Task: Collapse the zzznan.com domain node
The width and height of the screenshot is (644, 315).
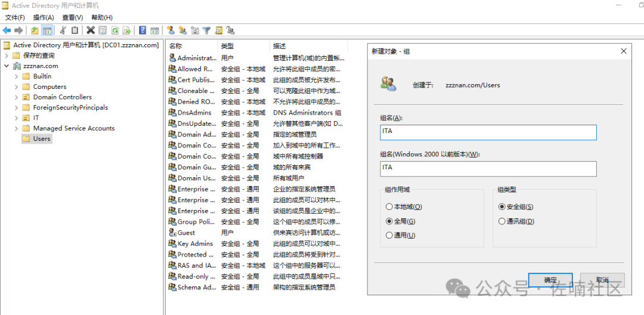Action: 7,66
